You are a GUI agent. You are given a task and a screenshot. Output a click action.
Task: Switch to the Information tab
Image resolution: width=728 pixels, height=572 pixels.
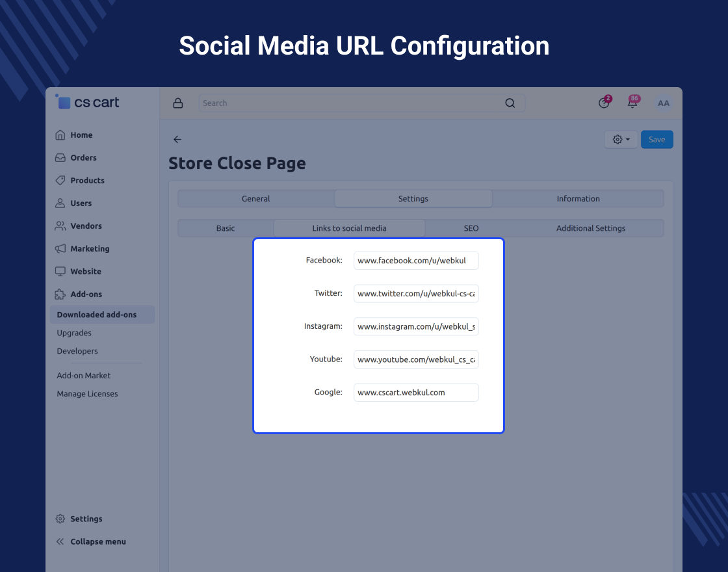pyautogui.click(x=578, y=198)
